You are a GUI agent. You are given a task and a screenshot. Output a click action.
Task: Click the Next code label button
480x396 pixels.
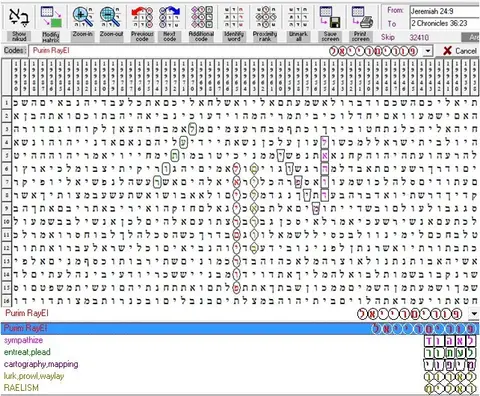[170, 36]
